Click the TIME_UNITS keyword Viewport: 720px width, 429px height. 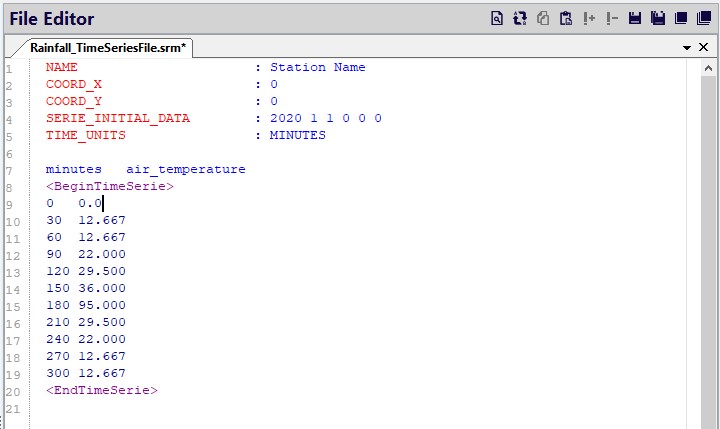tap(85, 135)
